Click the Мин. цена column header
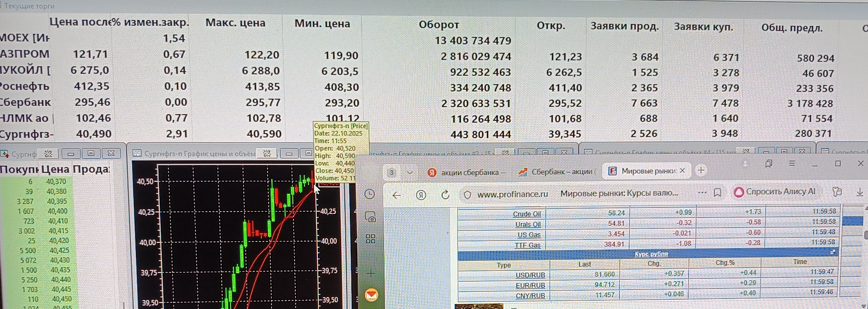Viewport: 868px width, 309px height. [x=322, y=24]
